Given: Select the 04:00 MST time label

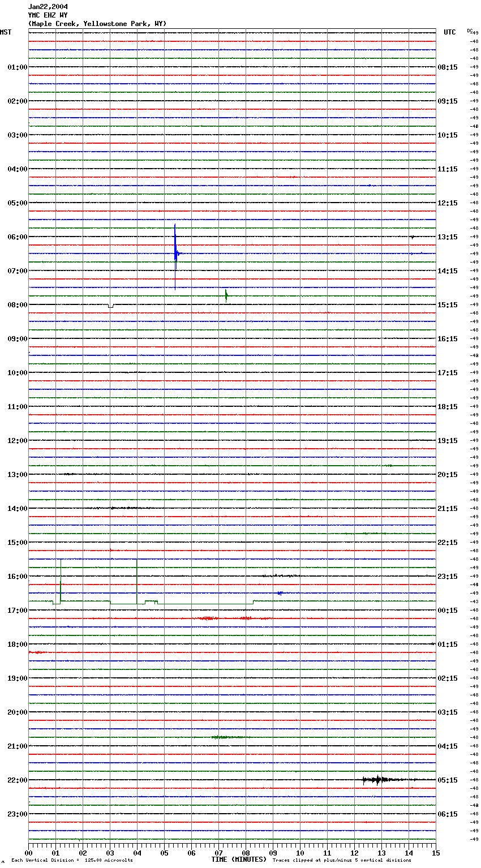Looking at the screenshot, I should [18, 169].
